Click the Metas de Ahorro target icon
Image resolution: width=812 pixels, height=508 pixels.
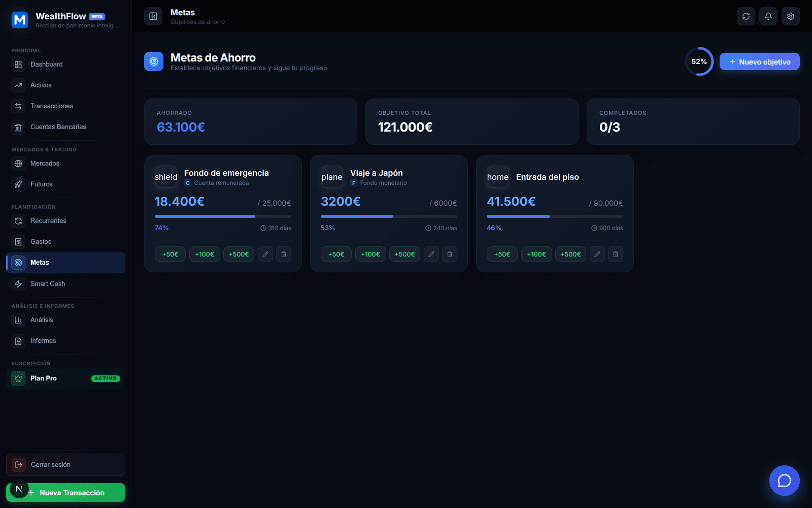click(x=154, y=61)
